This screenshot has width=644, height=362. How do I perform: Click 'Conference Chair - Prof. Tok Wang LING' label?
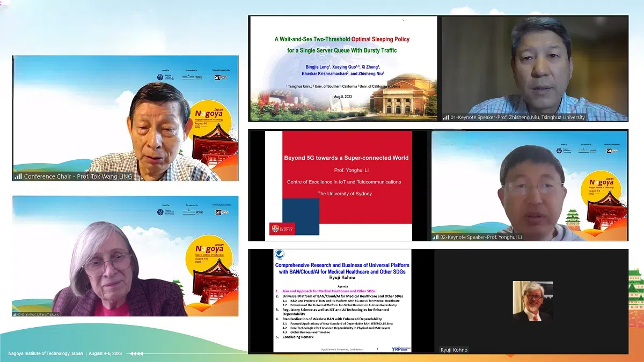click(x=78, y=176)
